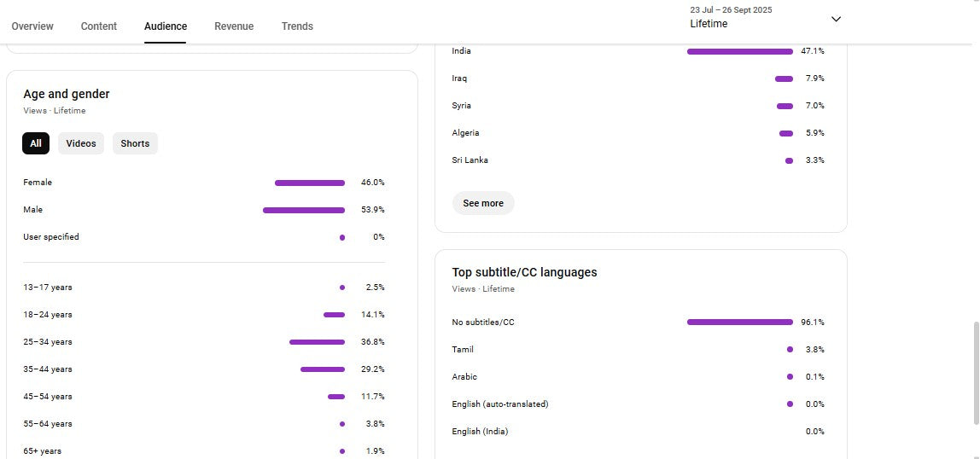Viewport: 980px width, 459px height.
Task: Click the Male views bar
Action: [304, 210]
